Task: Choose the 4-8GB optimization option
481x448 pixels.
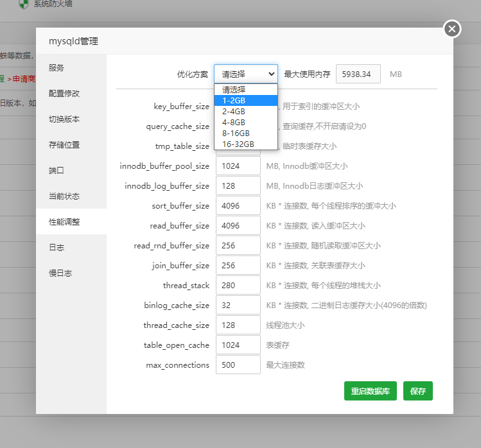Action: click(x=246, y=123)
